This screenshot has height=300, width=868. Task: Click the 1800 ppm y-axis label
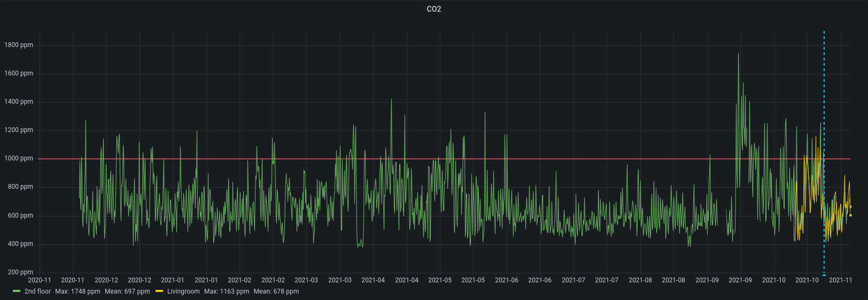19,45
